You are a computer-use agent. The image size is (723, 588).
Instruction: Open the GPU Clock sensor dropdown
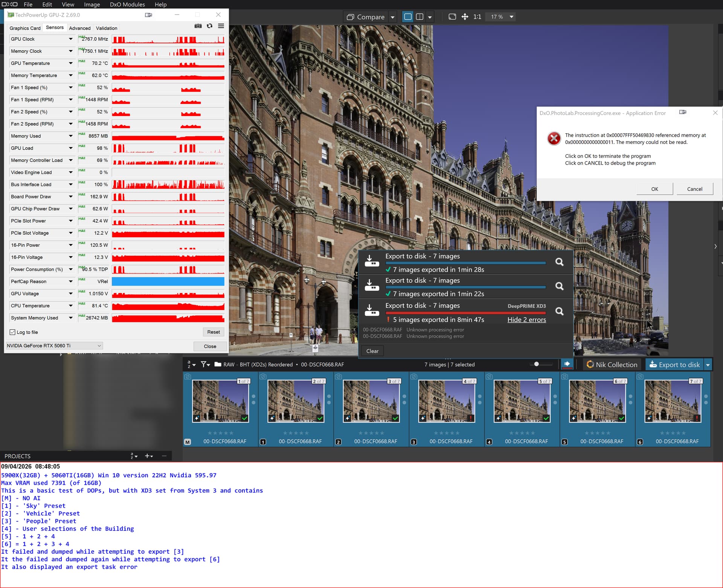[x=70, y=39]
